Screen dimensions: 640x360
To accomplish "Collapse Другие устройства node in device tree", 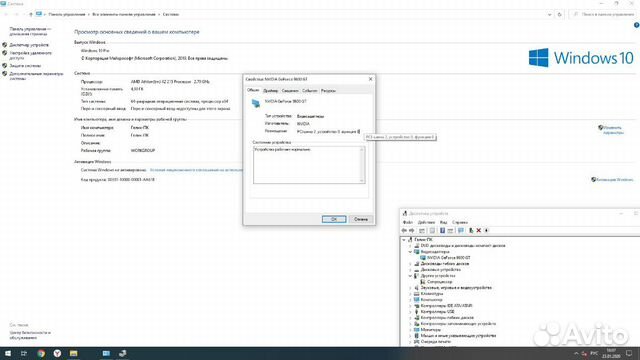I will point(410,276).
